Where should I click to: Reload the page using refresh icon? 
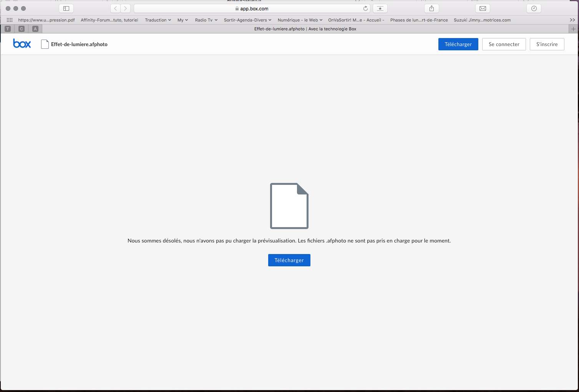pyautogui.click(x=365, y=8)
